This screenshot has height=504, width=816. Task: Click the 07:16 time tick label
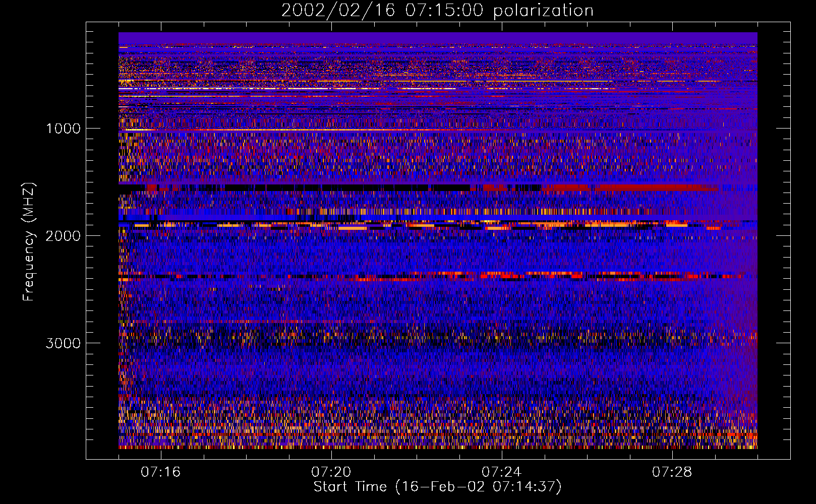(x=161, y=472)
